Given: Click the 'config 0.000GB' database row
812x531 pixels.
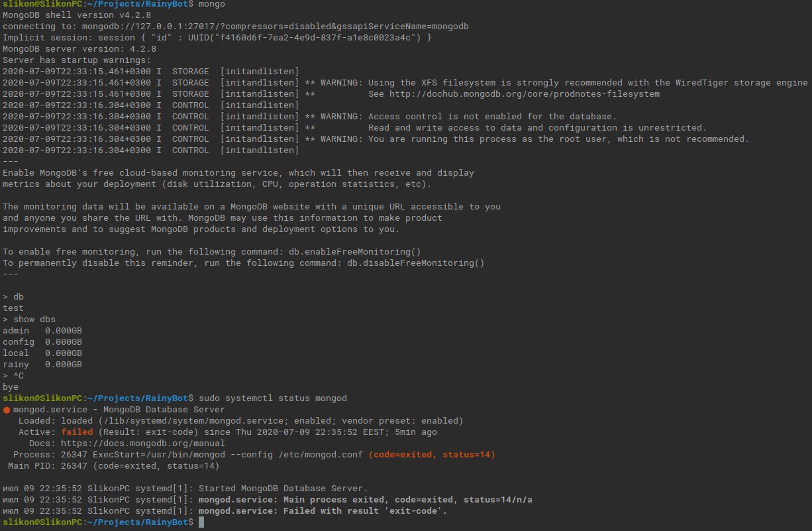Looking at the screenshot, I should tap(42, 342).
